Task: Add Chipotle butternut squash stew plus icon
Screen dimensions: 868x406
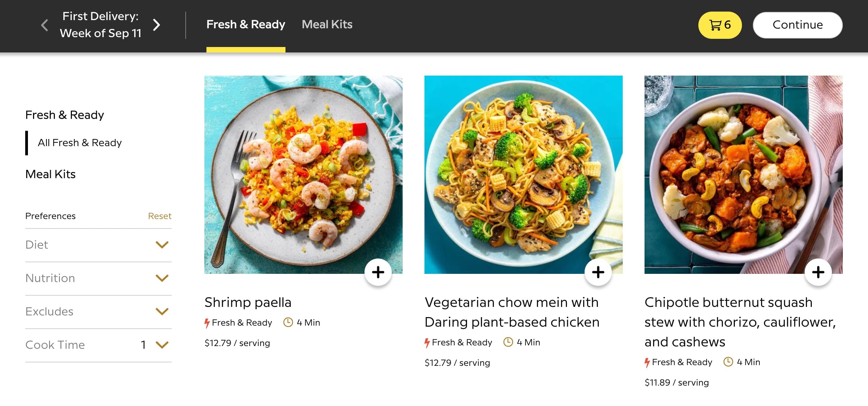Action: tap(818, 272)
